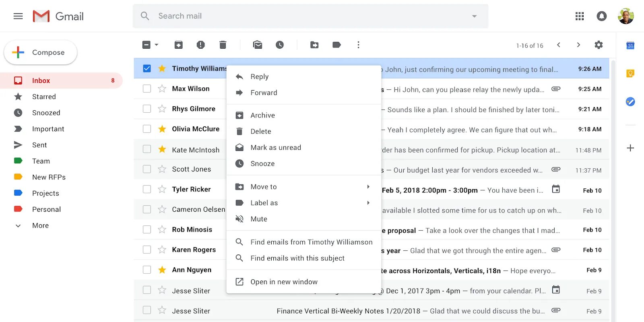The width and height of the screenshot is (644, 322).
Task: Open the green Team label
Action: pyautogui.click(x=61, y=161)
